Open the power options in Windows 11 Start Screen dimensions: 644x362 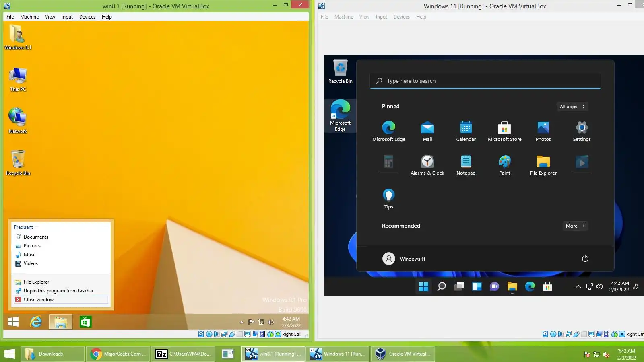[585, 259]
